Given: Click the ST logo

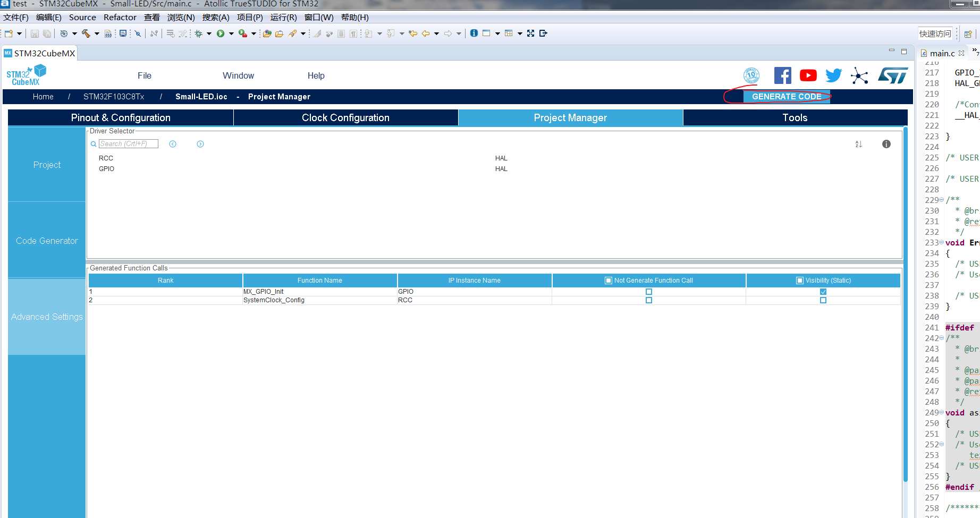Looking at the screenshot, I should coord(893,75).
